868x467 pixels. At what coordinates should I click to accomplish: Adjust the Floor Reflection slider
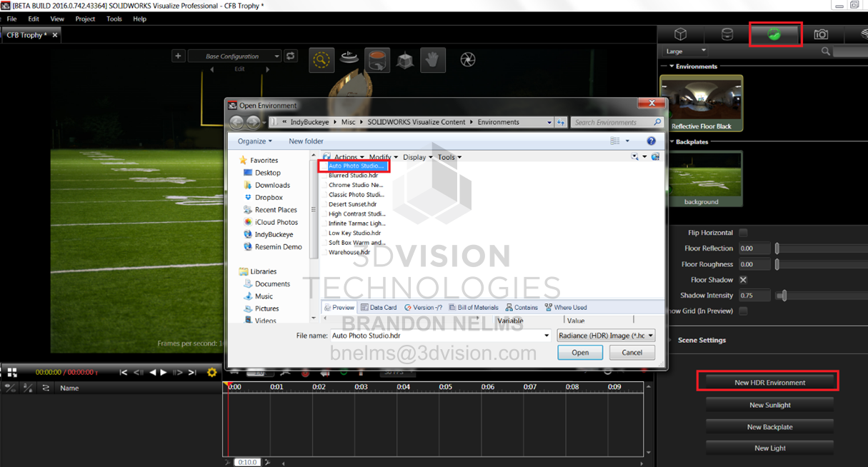pyautogui.click(x=777, y=248)
